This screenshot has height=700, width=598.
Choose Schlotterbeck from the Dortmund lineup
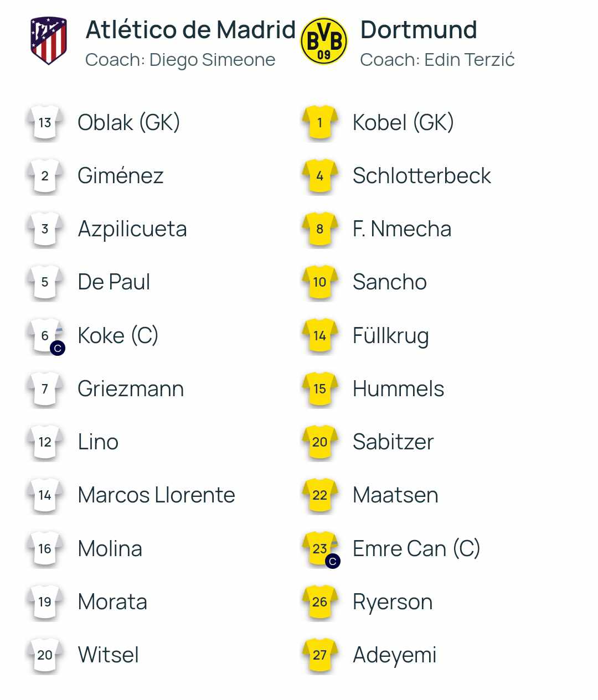pyautogui.click(x=422, y=176)
